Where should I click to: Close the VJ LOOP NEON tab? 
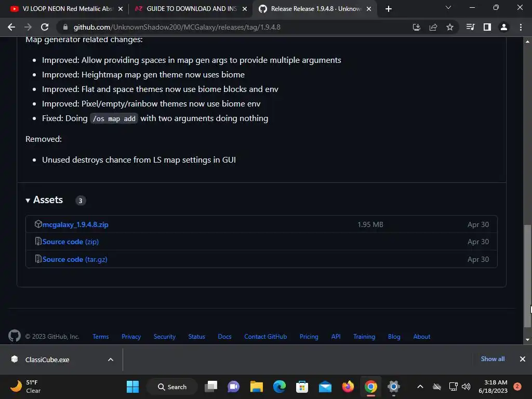tap(121, 9)
